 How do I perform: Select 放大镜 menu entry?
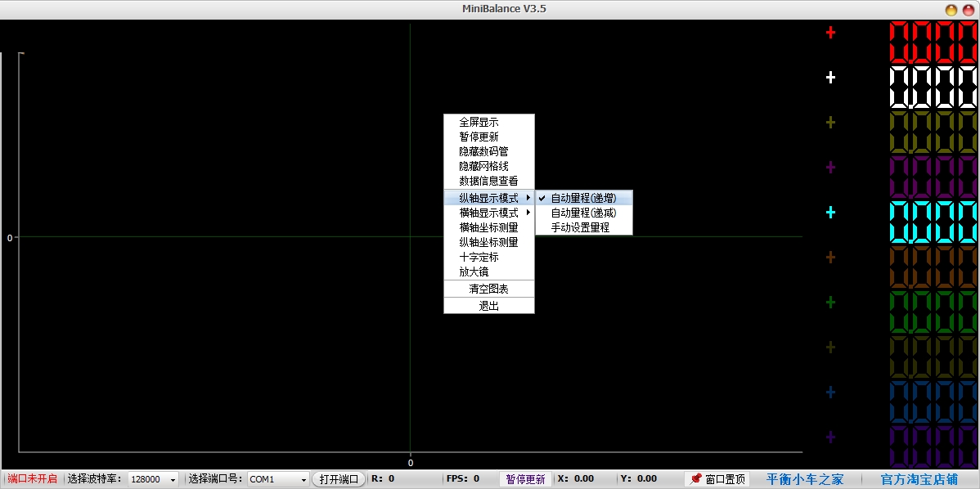[488, 272]
